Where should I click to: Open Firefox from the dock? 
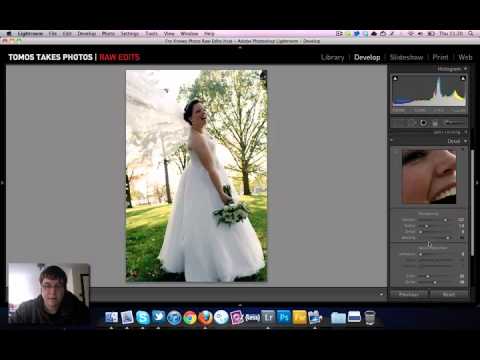pyautogui.click(x=205, y=317)
